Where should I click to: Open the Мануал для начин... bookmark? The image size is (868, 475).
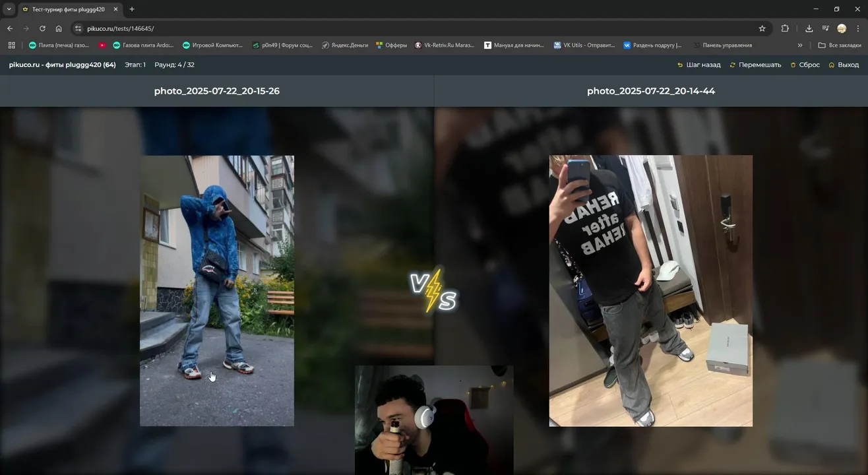click(x=514, y=46)
